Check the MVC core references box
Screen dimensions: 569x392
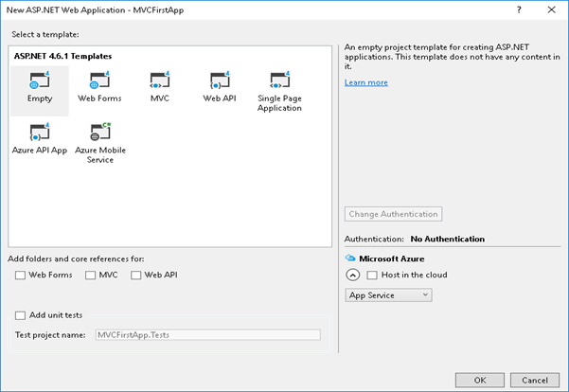click(91, 276)
